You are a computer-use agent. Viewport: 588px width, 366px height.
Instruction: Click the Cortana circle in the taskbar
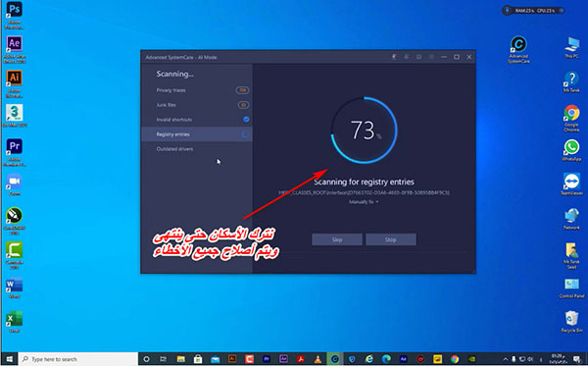pos(146,359)
